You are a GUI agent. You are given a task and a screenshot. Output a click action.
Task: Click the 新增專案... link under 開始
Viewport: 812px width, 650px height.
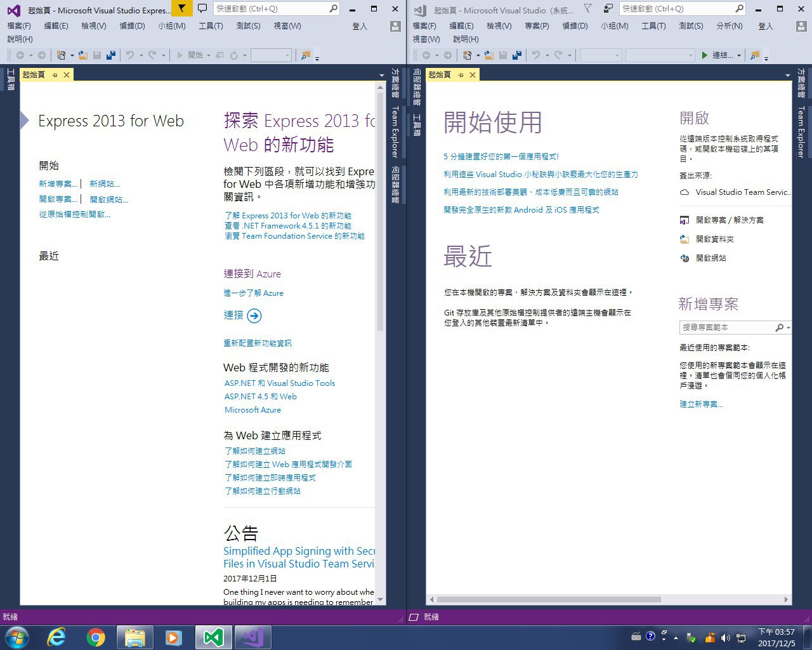pyautogui.click(x=58, y=184)
